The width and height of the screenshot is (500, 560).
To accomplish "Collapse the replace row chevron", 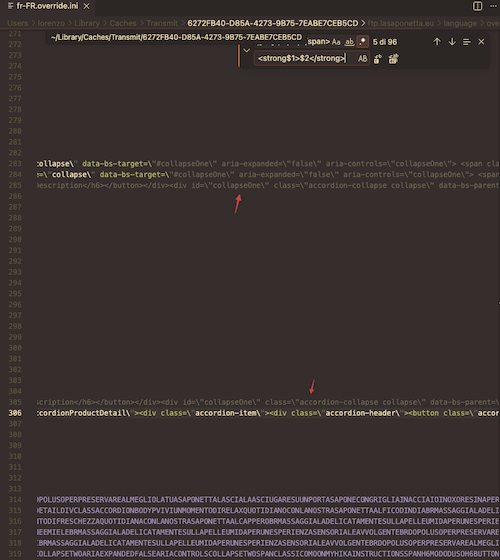I will [246, 50].
